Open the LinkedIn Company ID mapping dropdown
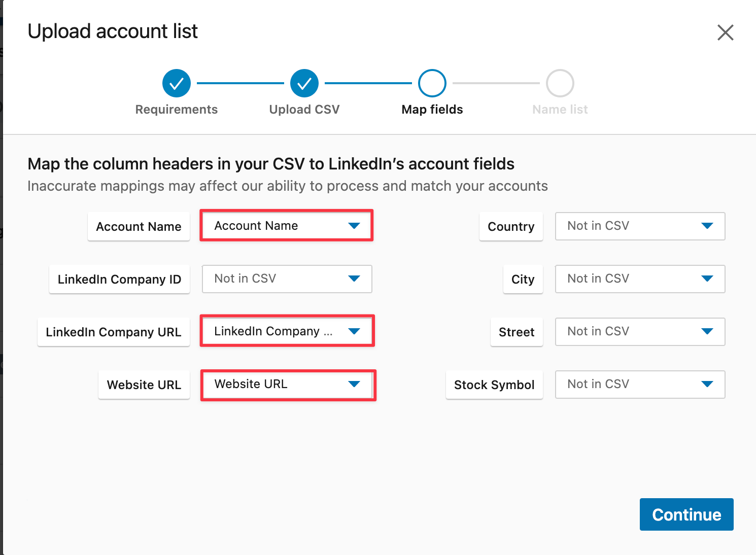Image resolution: width=756 pixels, height=555 pixels. (x=287, y=279)
